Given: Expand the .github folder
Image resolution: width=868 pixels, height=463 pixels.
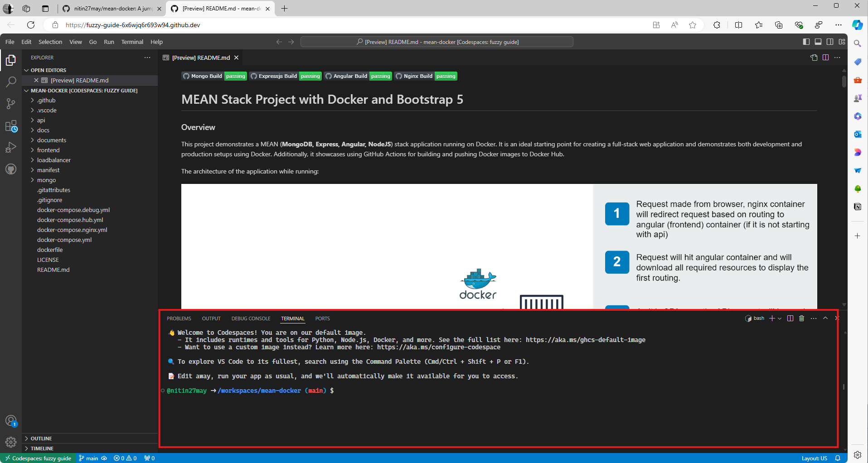Looking at the screenshot, I should coord(90,100).
